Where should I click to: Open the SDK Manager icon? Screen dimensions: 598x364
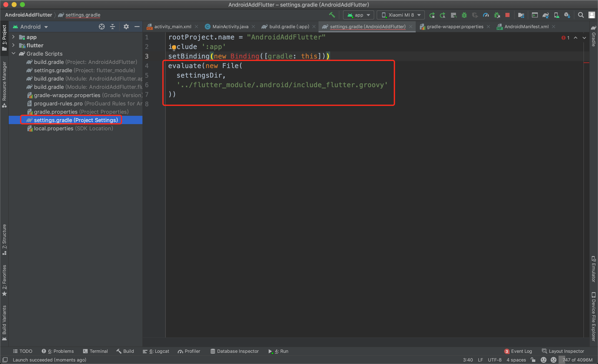pos(567,15)
